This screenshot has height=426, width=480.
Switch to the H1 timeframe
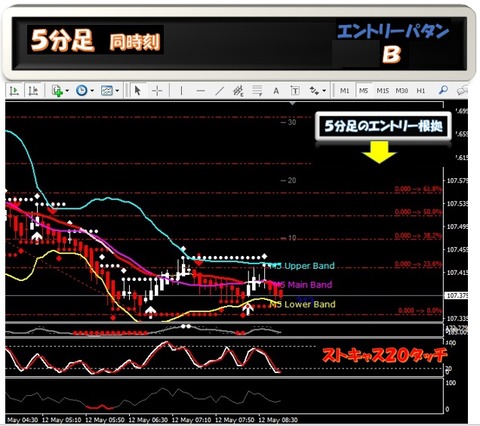tap(421, 91)
